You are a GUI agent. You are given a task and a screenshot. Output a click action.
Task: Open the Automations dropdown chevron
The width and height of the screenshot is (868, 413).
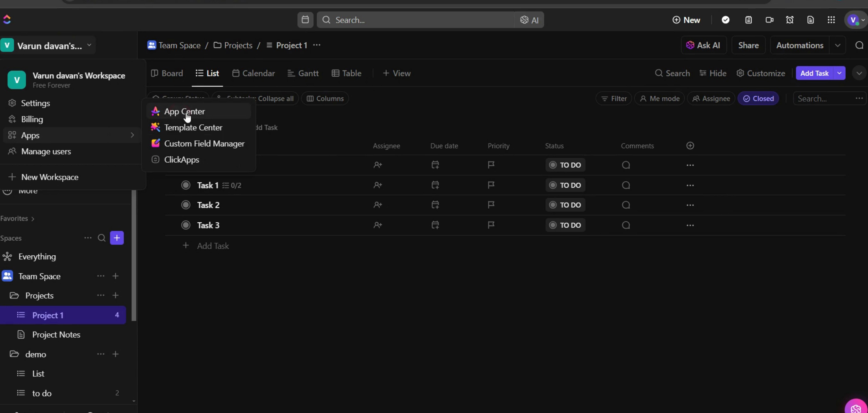pos(838,45)
